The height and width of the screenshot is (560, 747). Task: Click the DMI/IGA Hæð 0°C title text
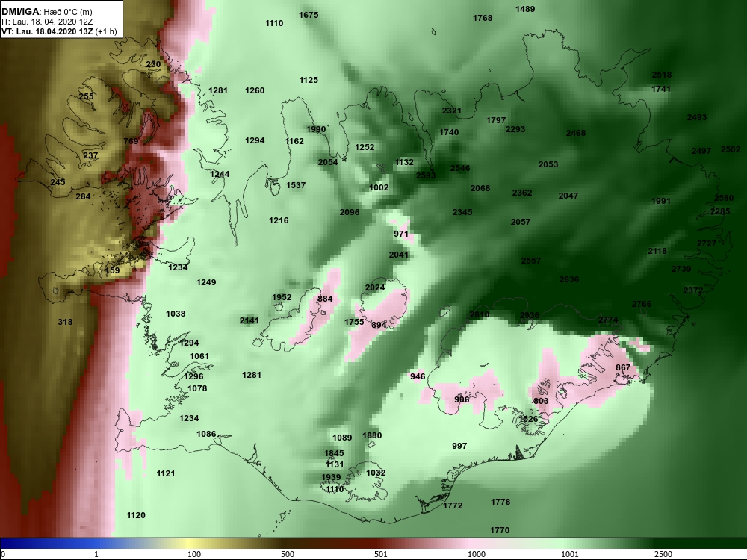[x=46, y=12]
